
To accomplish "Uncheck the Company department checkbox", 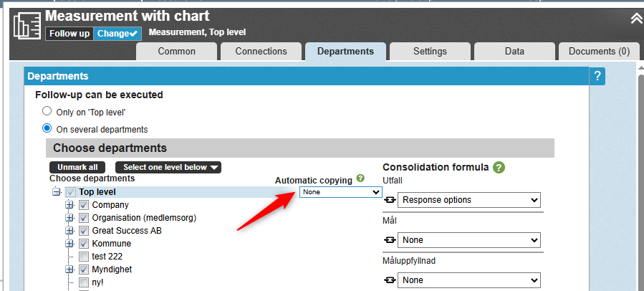I will 84,205.
